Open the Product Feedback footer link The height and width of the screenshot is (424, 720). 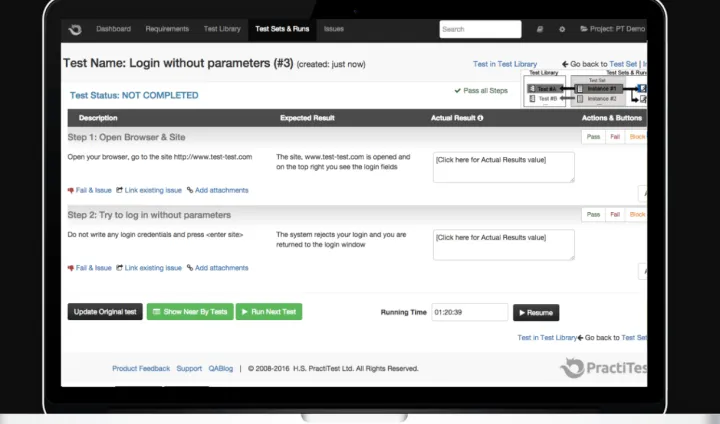tap(141, 369)
